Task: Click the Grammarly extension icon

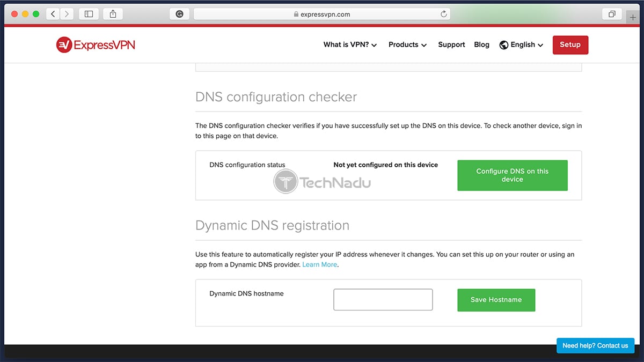Action: 179,14
